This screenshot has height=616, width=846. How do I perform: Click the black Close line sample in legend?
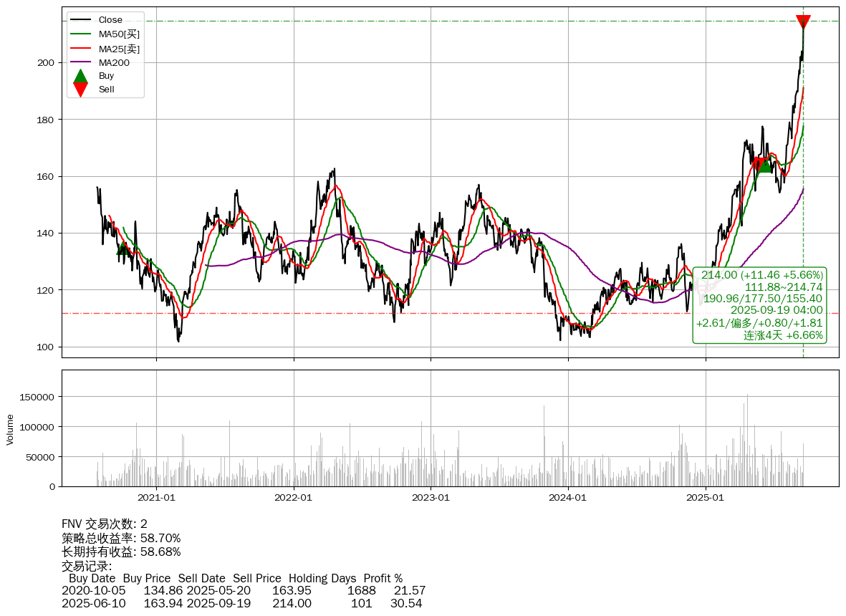coord(81,20)
